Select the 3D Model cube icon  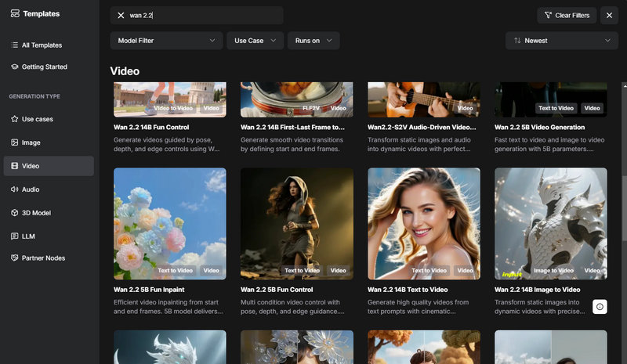tap(15, 213)
